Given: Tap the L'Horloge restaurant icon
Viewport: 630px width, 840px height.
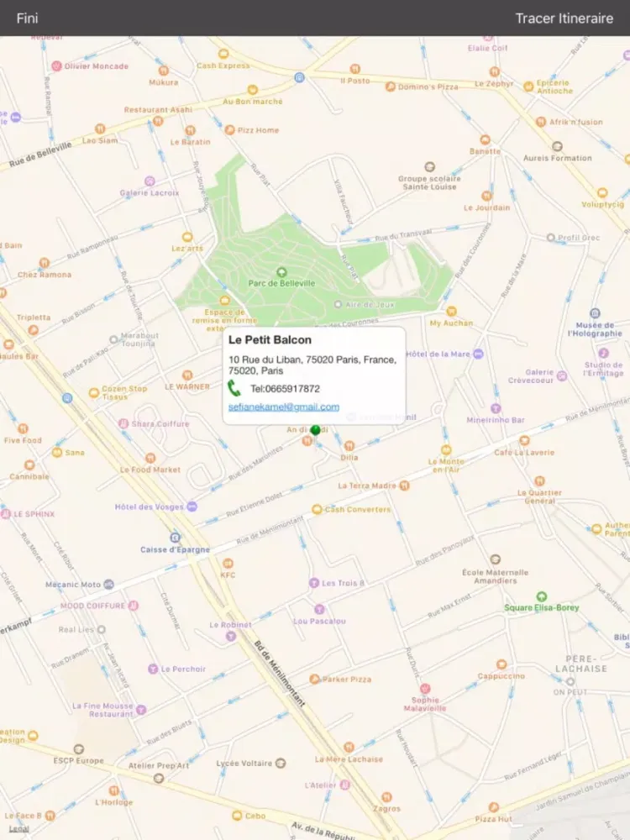Looking at the screenshot, I should click(113, 790).
